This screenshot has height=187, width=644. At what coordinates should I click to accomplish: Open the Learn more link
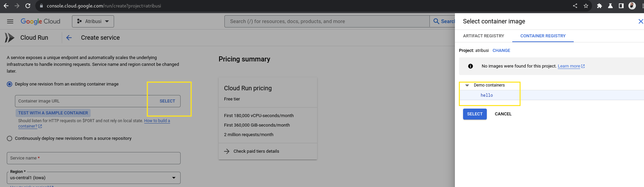[x=571, y=66]
